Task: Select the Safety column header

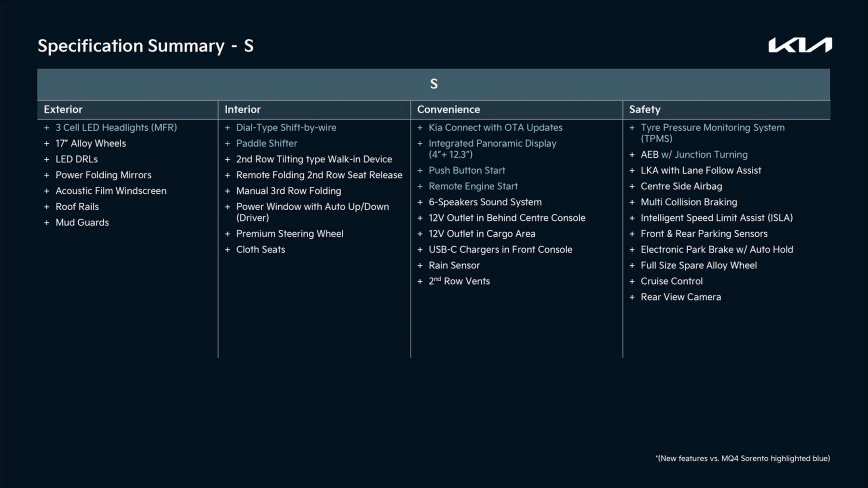Action: click(645, 110)
